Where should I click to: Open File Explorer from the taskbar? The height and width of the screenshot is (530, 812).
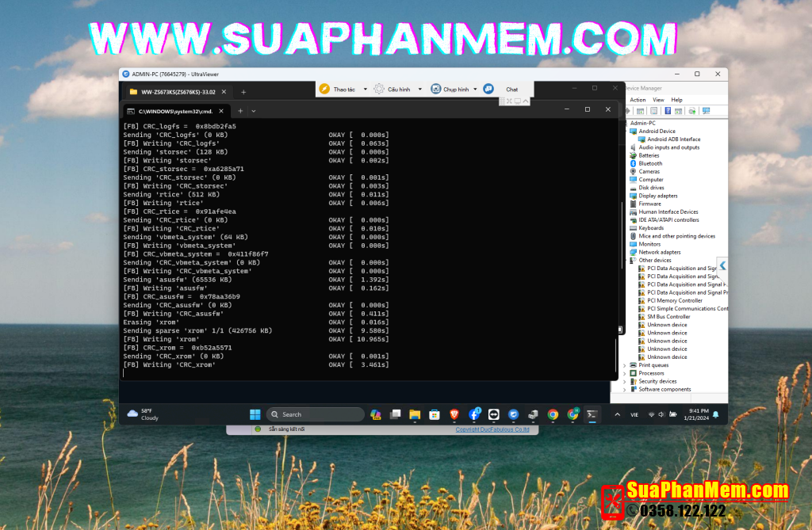tap(415, 414)
